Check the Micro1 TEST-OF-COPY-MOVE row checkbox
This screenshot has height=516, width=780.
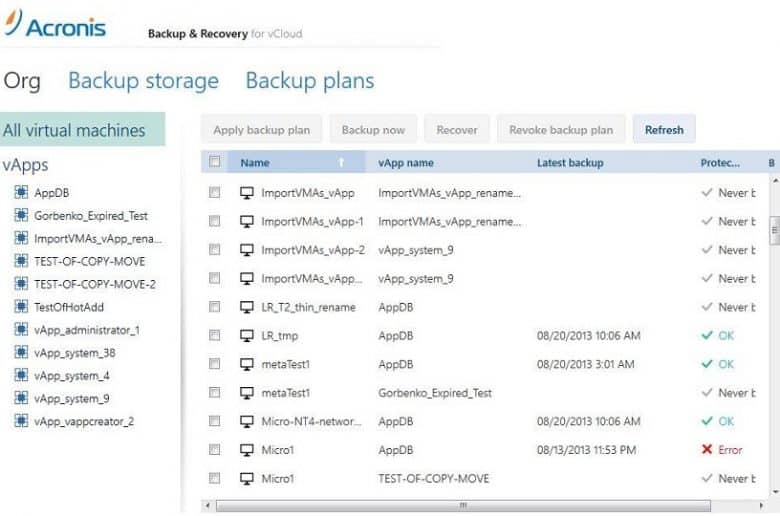(214, 478)
